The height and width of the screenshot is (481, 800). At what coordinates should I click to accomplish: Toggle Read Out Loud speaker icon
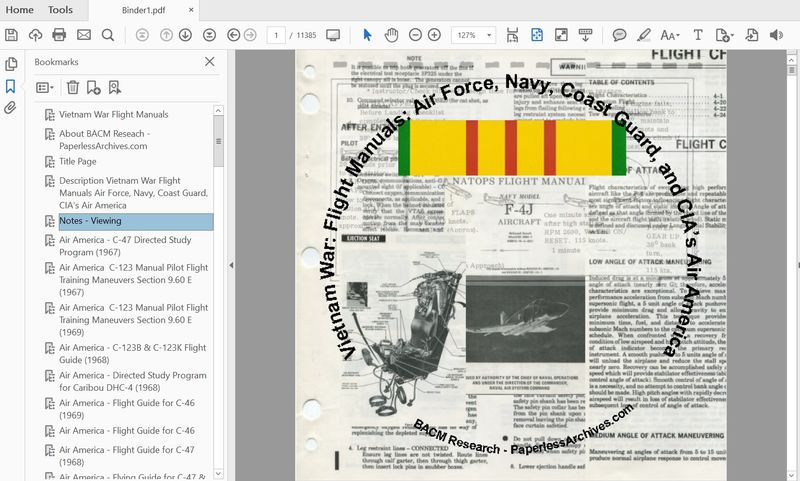(x=776, y=35)
